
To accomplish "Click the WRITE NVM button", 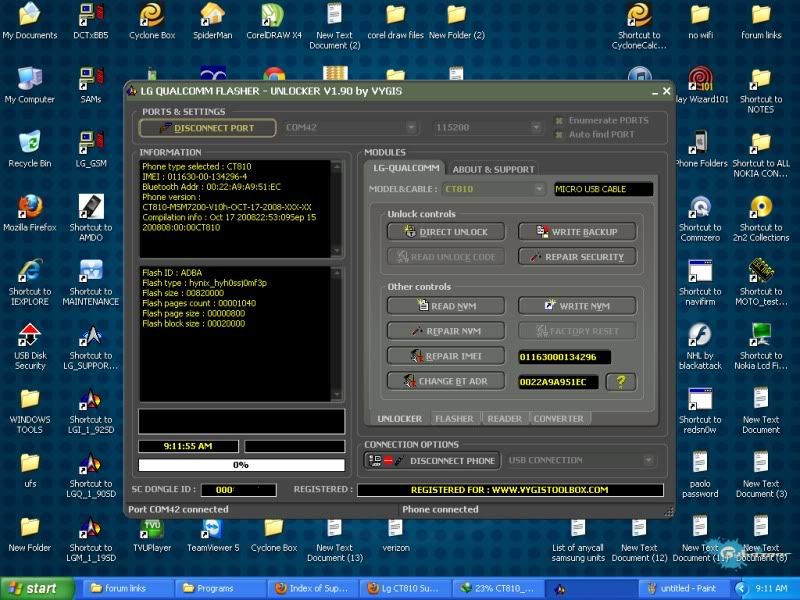I will coord(577,306).
